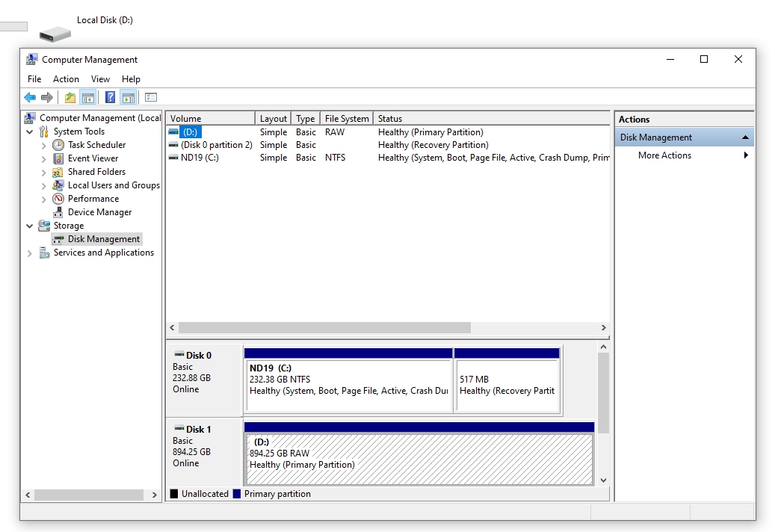This screenshot has height=532, width=775.
Task: Click the blue Back arrow in toolbar
Action: (30, 97)
